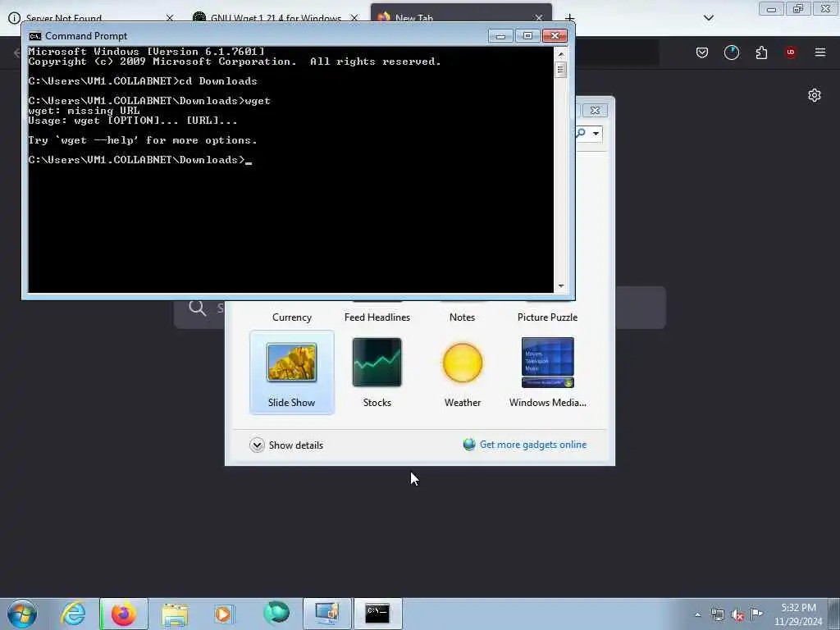Screen dimensions: 840x630
Task: Select the Windows Media Center gadget
Action: pos(547,372)
